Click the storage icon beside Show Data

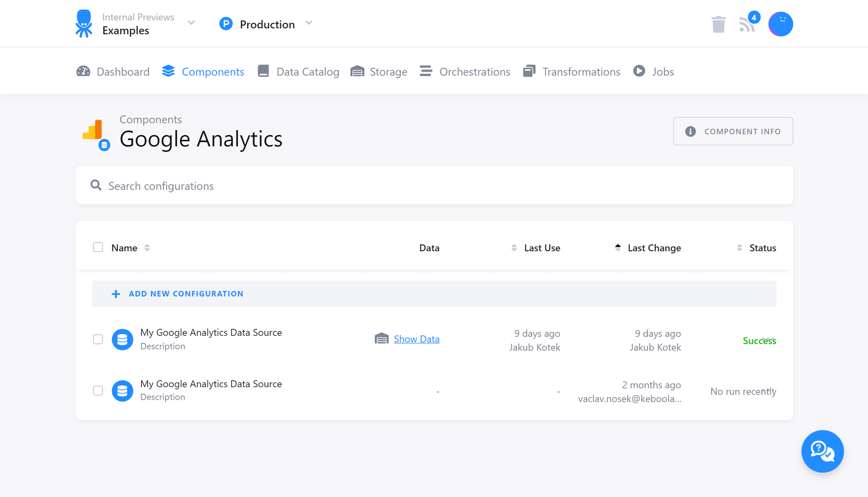(381, 339)
